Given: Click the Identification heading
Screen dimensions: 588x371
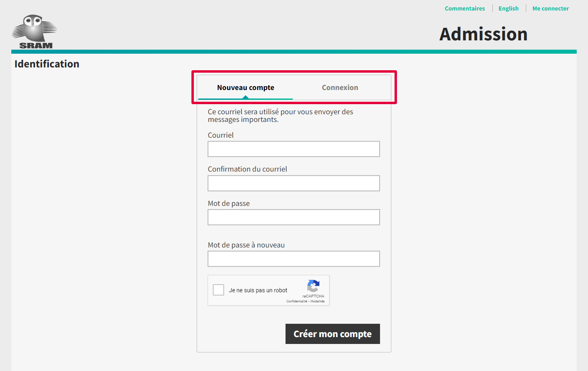Looking at the screenshot, I should point(47,64).
